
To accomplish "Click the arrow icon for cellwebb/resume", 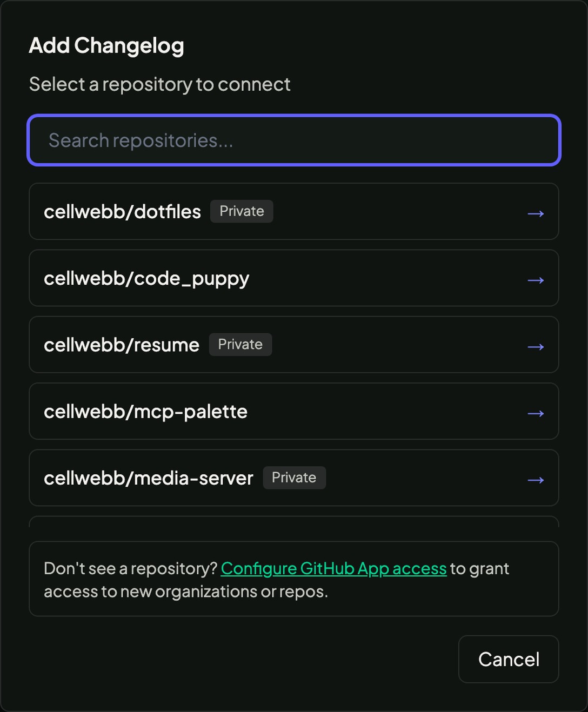I will 536,346.
